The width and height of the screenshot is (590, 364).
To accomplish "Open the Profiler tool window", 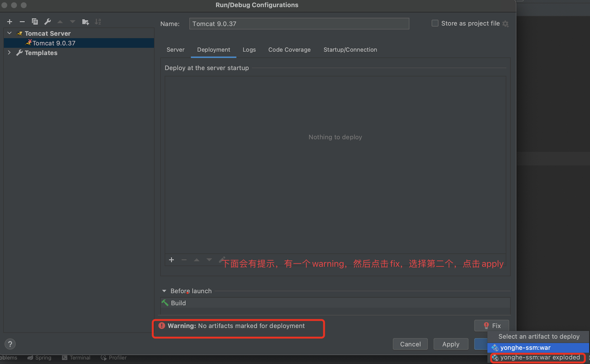I will point(114,358).
